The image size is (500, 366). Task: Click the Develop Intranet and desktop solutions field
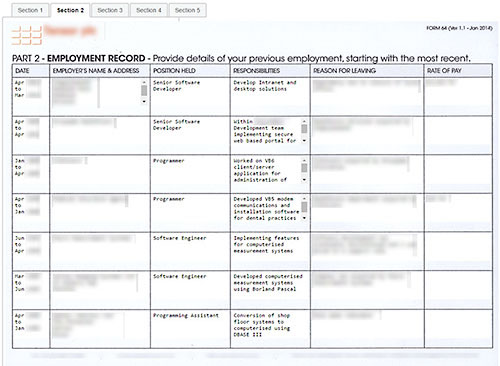click(x=270, y=97)
